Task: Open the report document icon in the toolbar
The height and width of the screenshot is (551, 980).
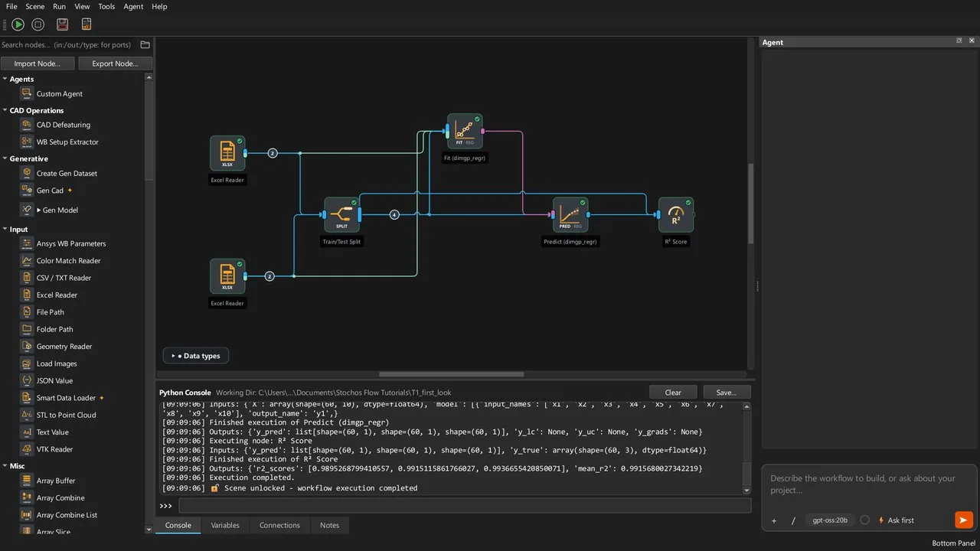Action: 86,24
